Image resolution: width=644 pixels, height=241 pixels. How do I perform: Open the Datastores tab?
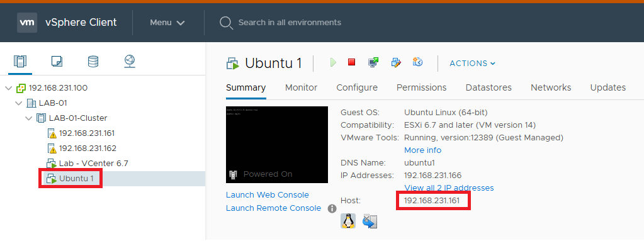tap(489, 88)
